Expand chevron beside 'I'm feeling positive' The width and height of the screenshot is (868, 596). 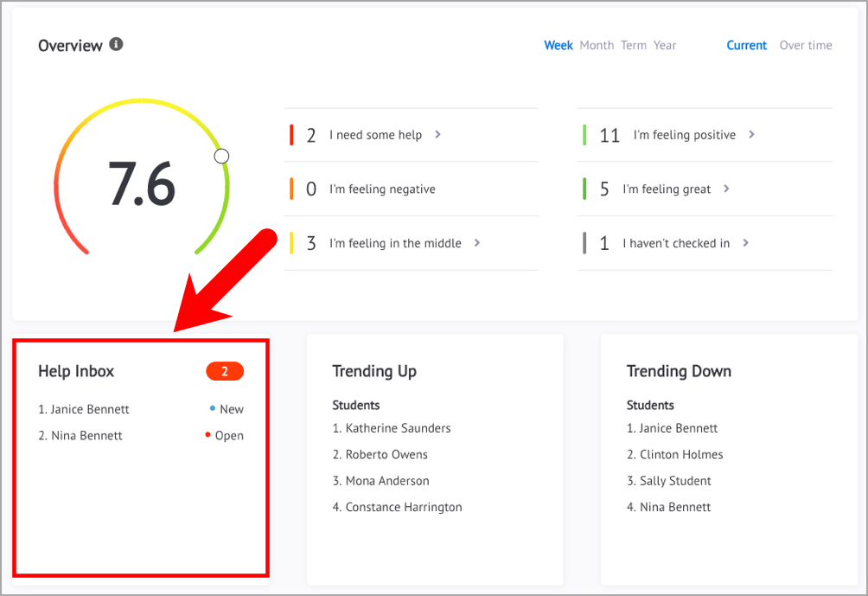click(752, 135)
